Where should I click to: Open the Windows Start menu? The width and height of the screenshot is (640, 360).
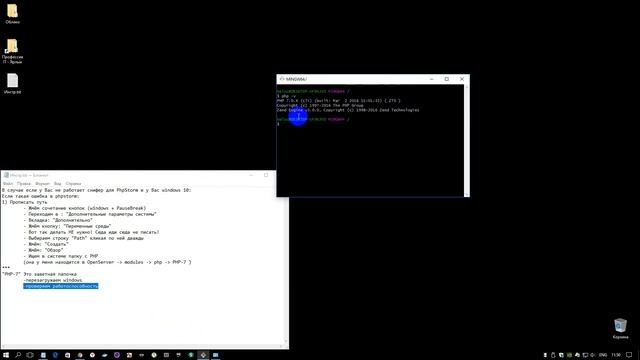pos(6,355)
